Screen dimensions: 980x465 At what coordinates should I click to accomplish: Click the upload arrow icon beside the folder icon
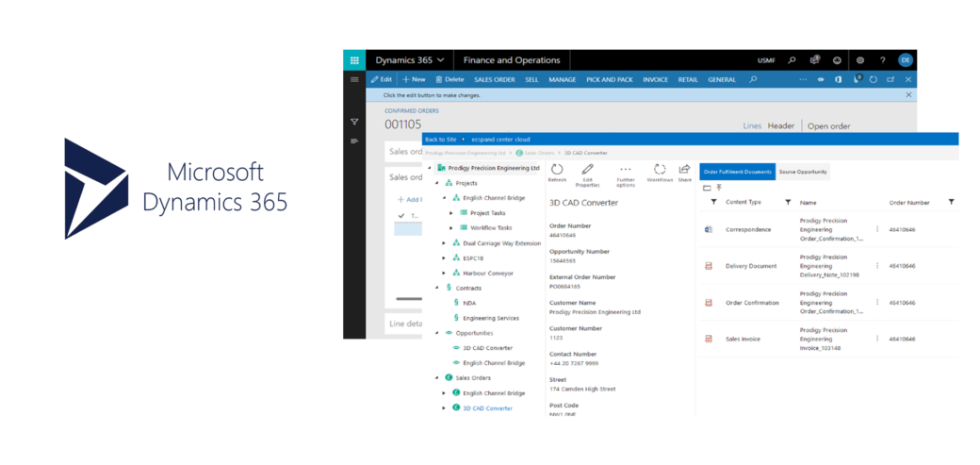719,188
